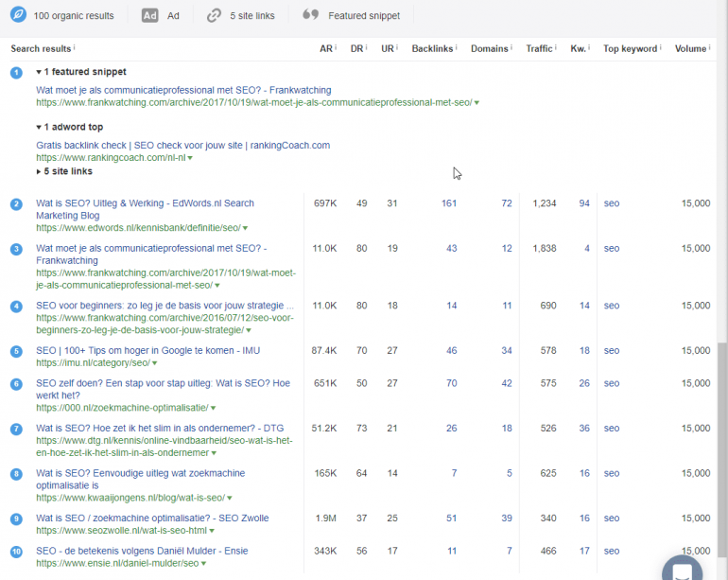Image resolution: width=728 pixels, height=580 pixels.
Task: Click traffic value 1,838 in Frankwatching row
Action: point(545,249)
